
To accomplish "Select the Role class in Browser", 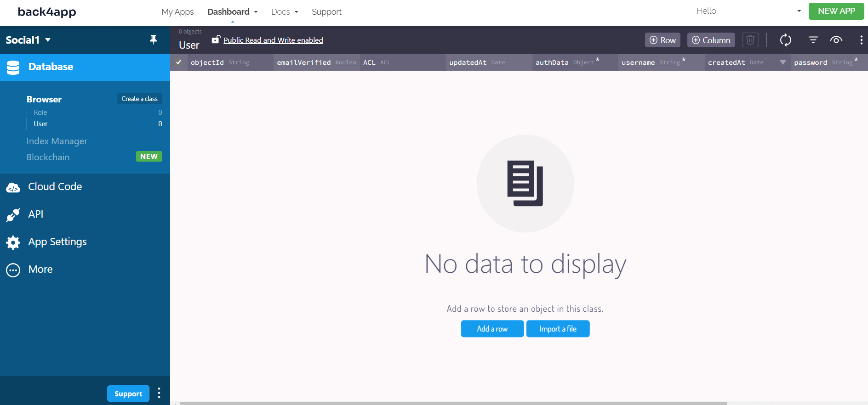I will 40,112.
